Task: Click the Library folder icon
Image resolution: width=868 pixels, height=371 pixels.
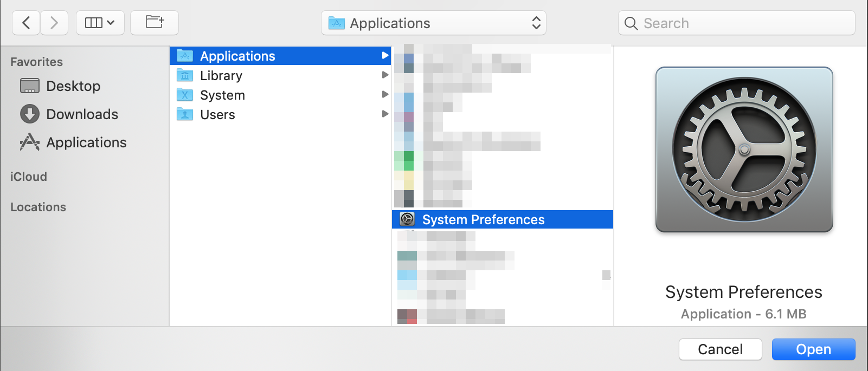Action: coord(185,75)
